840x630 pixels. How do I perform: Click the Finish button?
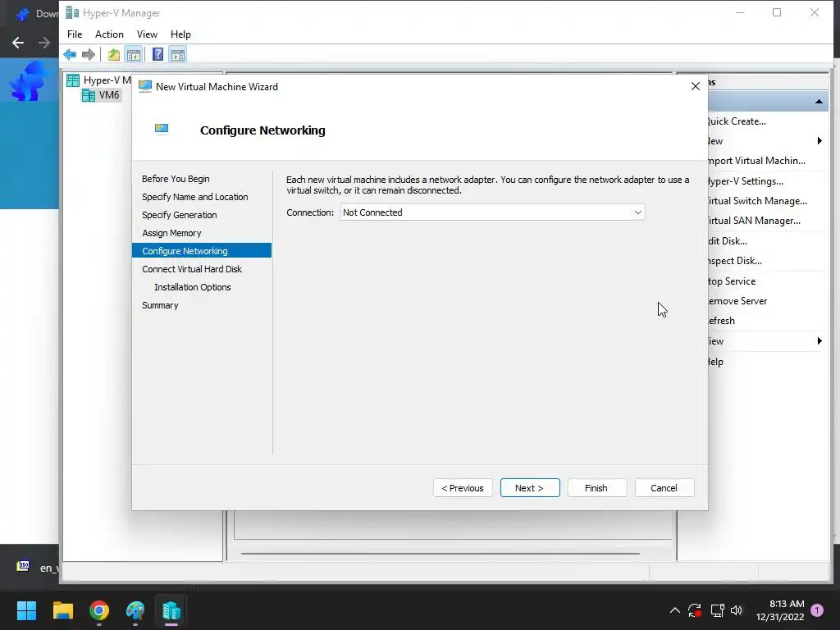[597, 488]
